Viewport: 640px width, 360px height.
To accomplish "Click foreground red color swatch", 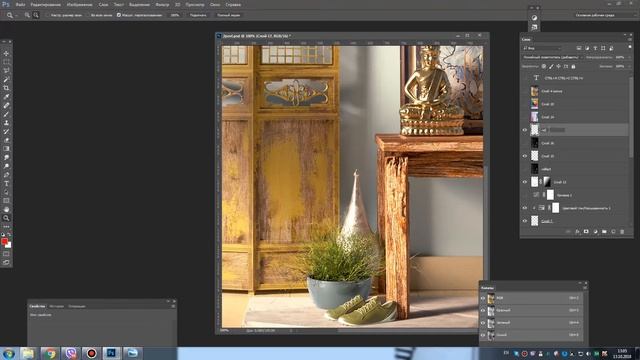I will pyautogui.click(x=4, y=242).
